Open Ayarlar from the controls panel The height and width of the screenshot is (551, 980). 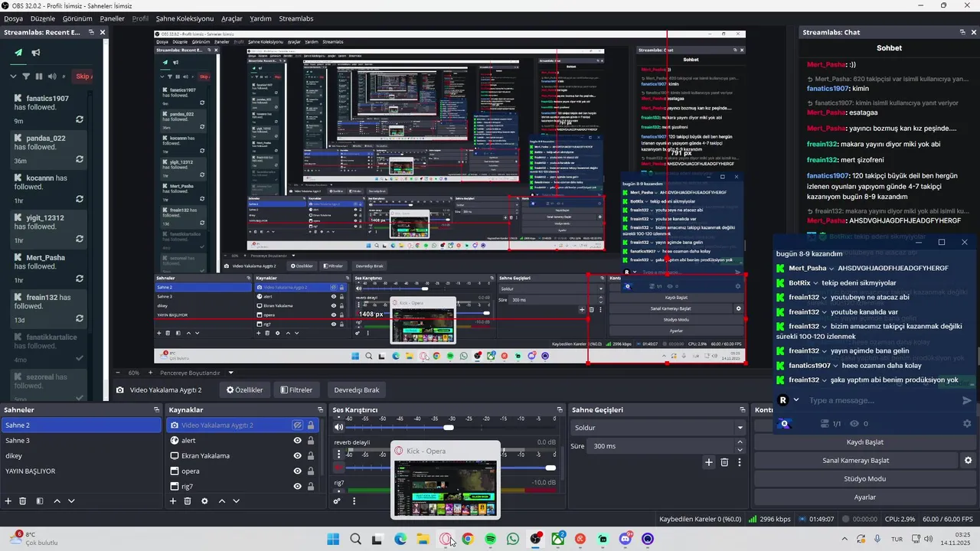pyautogui.click(x=864, y=497)
